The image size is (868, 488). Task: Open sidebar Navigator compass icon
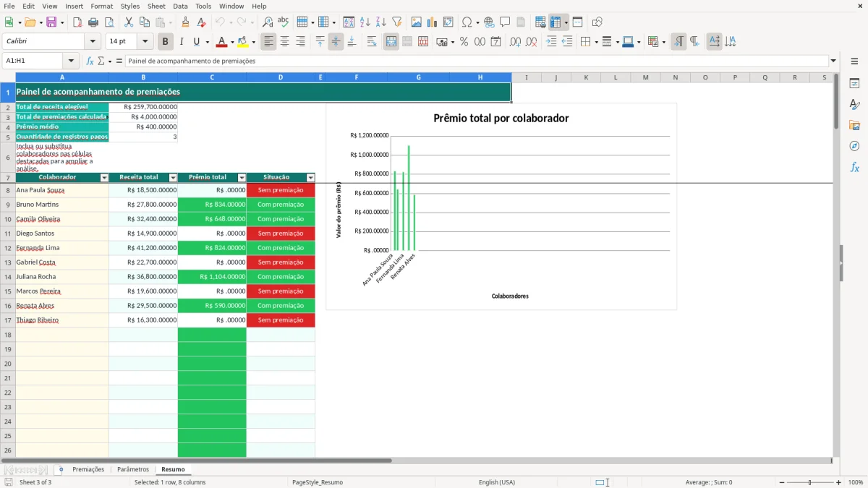[x=854, y=146]
